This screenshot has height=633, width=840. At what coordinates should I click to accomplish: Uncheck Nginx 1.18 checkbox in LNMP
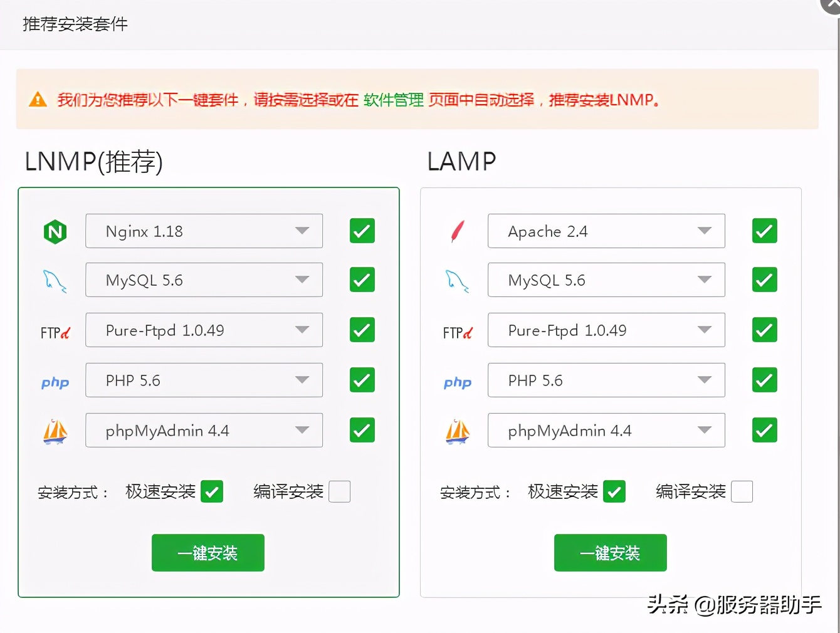click(x=362, y=231)
